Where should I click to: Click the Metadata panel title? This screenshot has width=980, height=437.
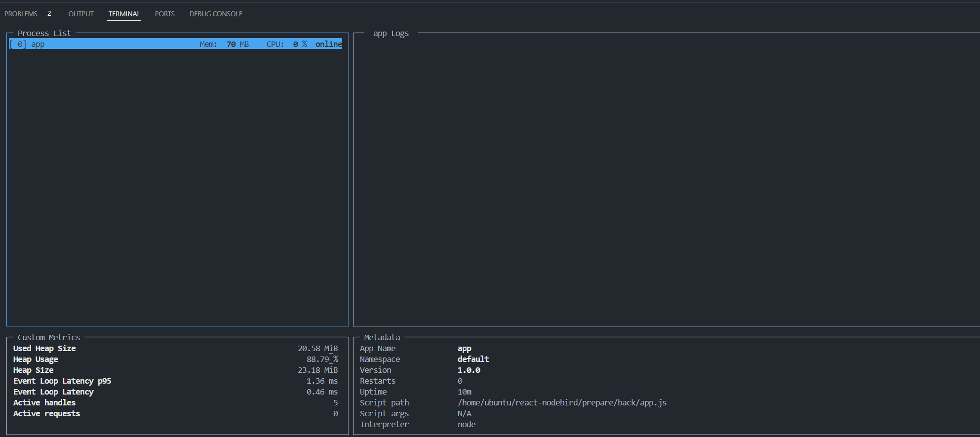382,337
